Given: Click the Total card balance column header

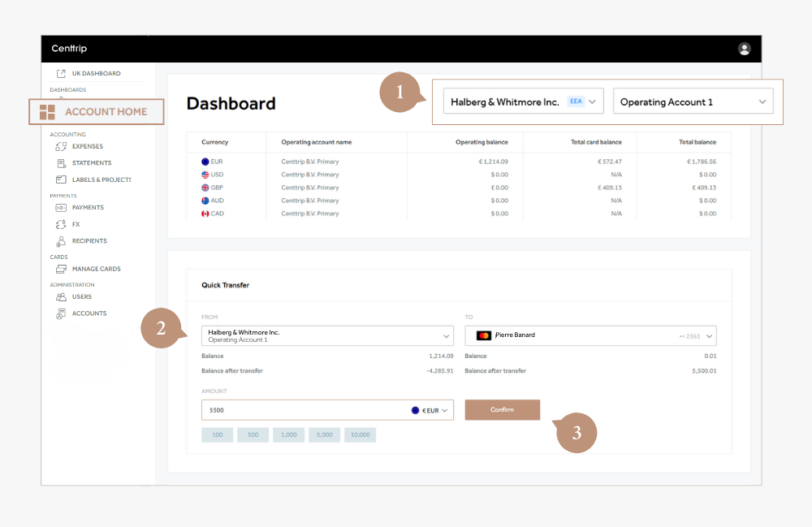Looking at the screenshot, I should coord(596,142).
